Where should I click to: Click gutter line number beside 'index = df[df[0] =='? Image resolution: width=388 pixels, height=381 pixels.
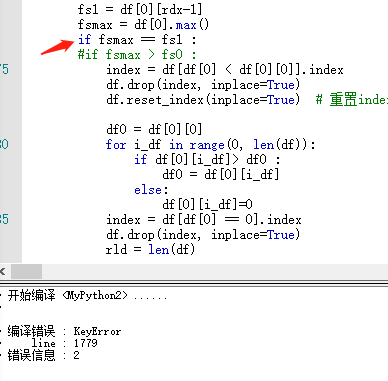[x=4, y=220]
